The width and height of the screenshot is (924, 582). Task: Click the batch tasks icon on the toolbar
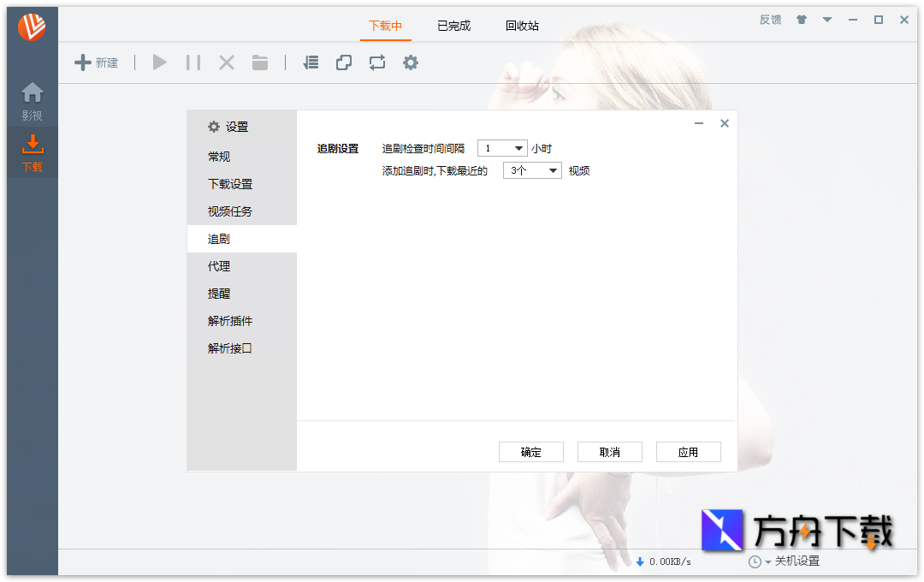(x=344, y=62)
